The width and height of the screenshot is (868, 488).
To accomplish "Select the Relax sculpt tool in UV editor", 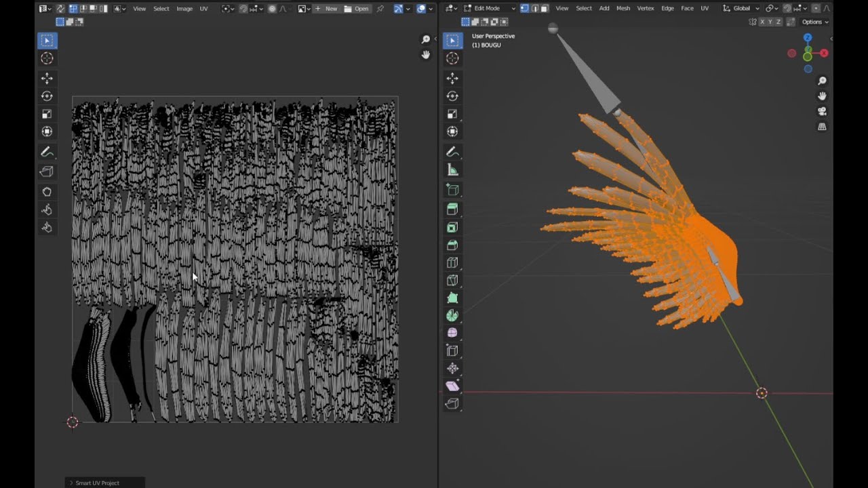I will (47, 209).
